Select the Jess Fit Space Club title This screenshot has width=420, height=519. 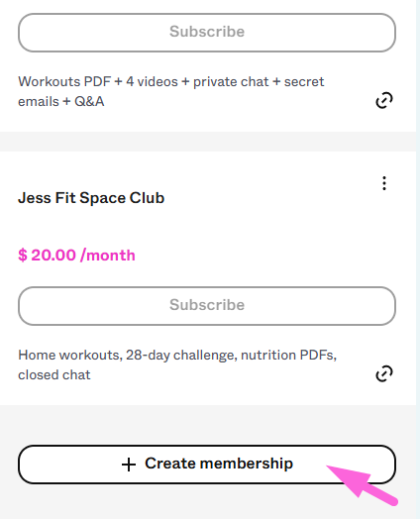91,198
